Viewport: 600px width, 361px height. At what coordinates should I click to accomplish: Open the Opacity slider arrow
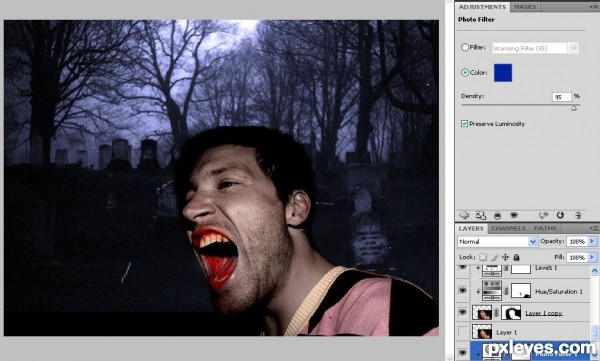(592, 241)
